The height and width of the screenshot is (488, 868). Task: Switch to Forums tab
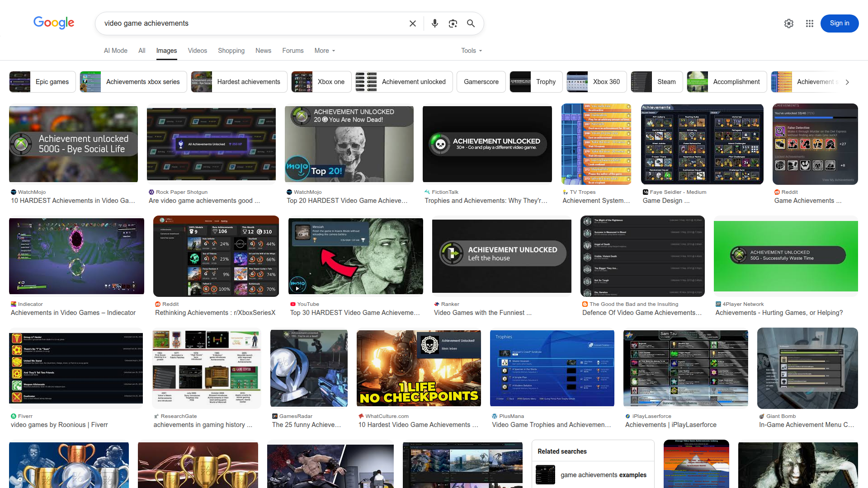point(293,51)
